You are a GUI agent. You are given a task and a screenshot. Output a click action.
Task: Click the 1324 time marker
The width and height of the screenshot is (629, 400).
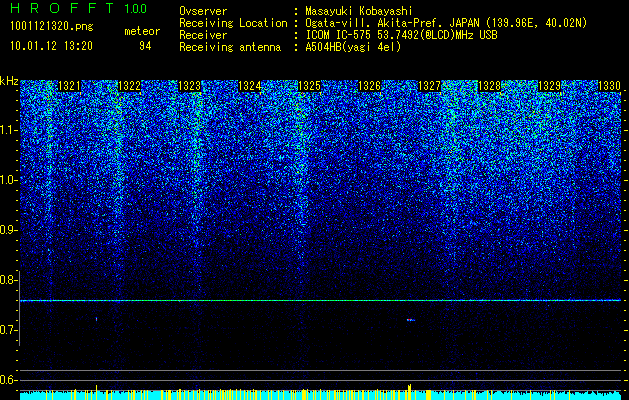[250, 86]
